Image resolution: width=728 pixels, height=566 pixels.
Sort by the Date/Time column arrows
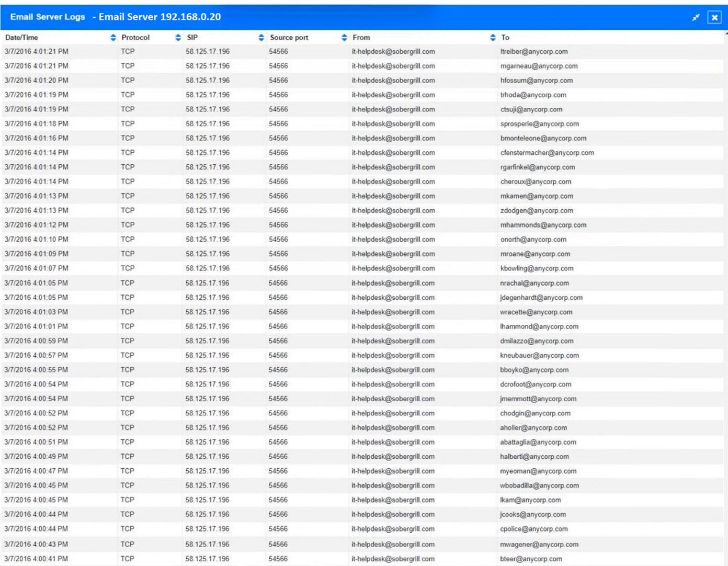click(x=113, y=38)
